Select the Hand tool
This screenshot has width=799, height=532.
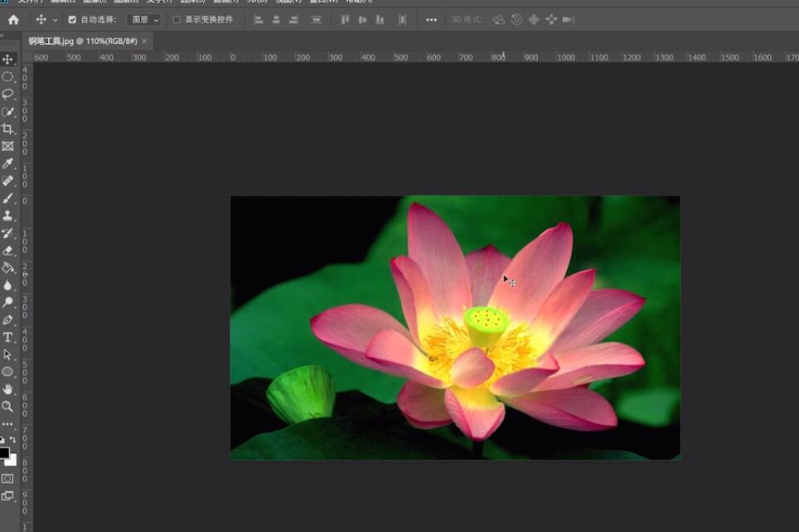[x=7, y=389]
